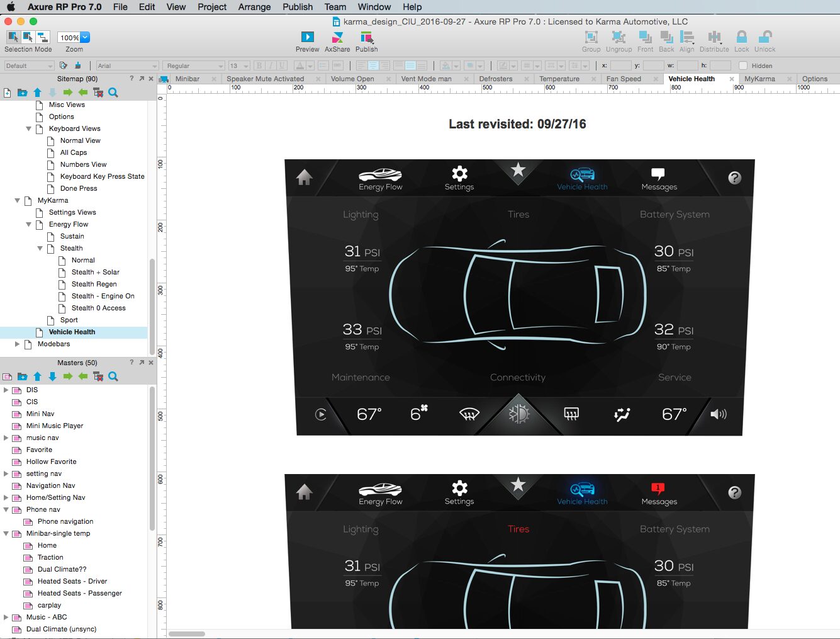Search the Sitemap with magnifier icon
This screenshot has width=840, height=639.
point(113,93)
